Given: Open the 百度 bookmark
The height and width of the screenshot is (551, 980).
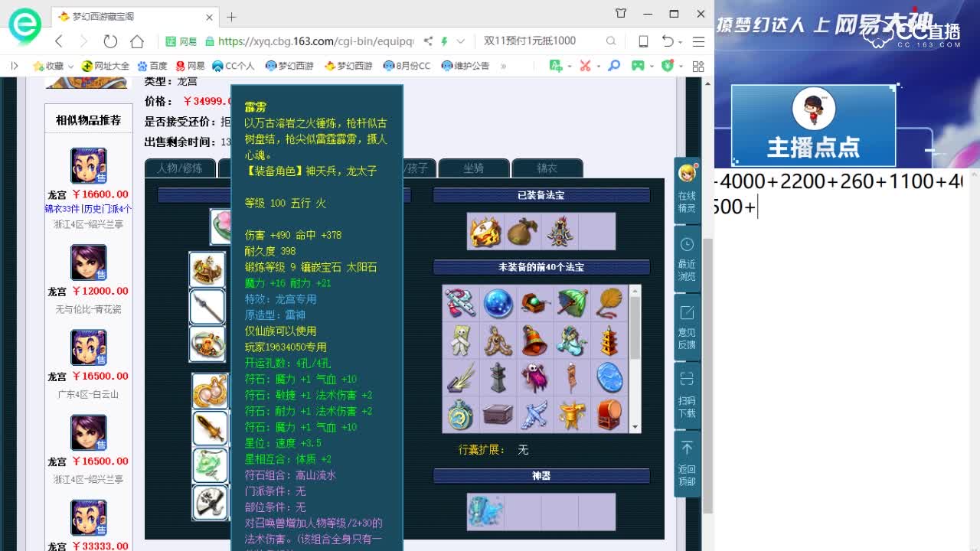Looking at the screenshot, I should [152, 66].
